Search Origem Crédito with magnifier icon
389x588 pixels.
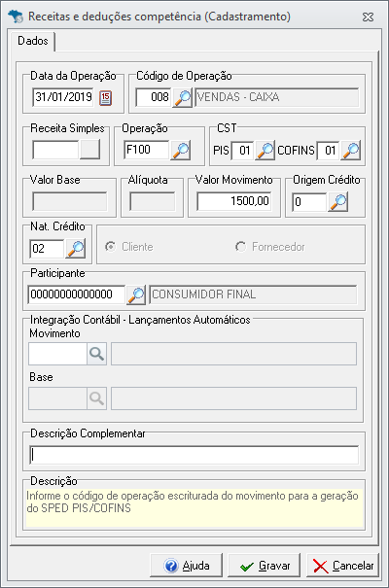tap(338, 202)
